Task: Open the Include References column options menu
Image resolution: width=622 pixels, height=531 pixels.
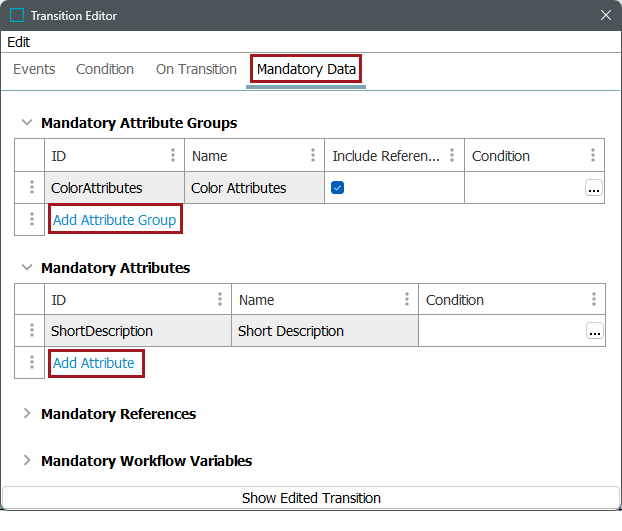Action: click(x=452, y=156)
